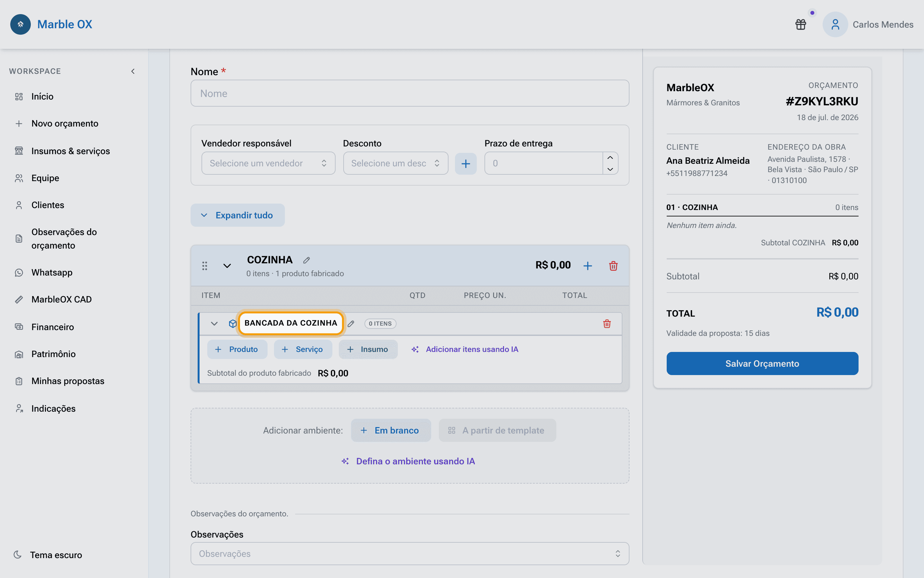Click the fabricated product cube icon
924x578 pixels.
click(233, 324)
